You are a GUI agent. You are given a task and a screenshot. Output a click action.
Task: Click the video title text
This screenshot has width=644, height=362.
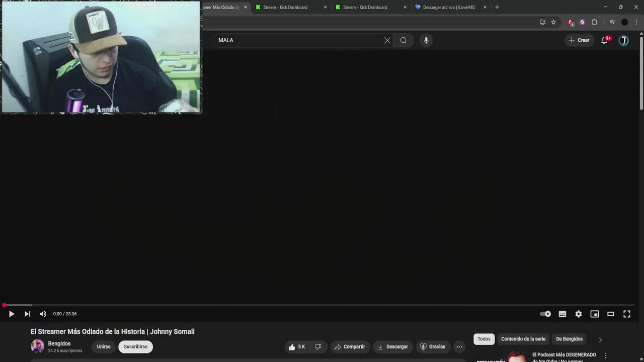click(113, 332)
